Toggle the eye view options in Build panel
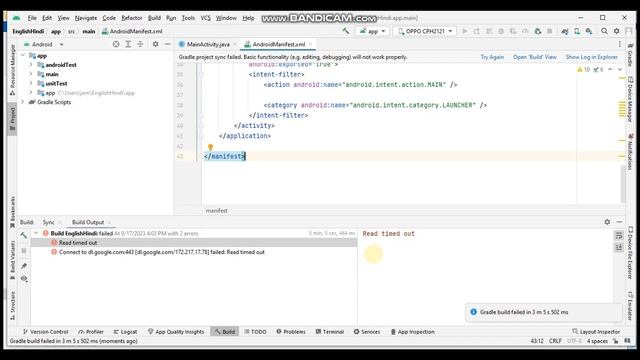 [24, 279]
